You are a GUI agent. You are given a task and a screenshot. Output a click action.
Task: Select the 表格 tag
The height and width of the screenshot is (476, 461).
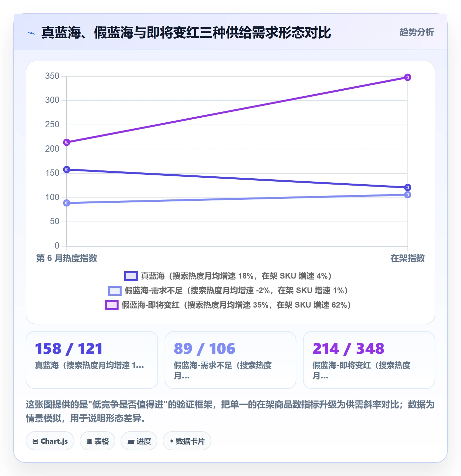(97, 441)
